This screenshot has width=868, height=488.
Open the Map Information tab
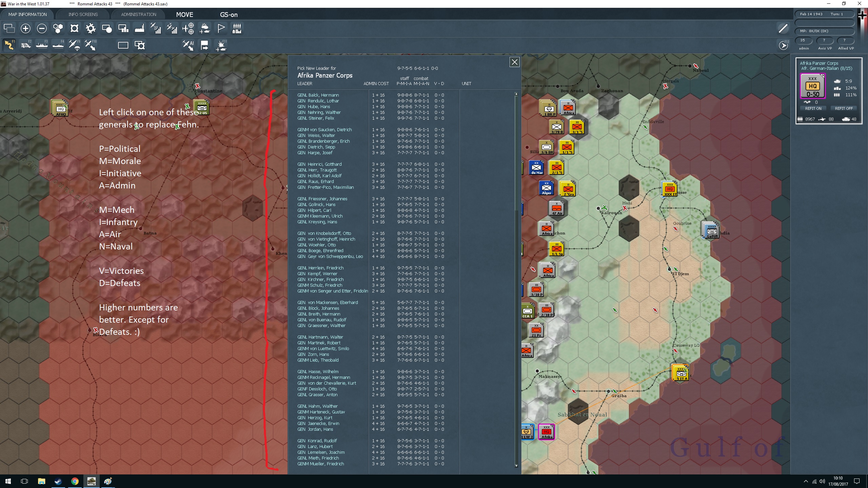[x=27, y=15]
